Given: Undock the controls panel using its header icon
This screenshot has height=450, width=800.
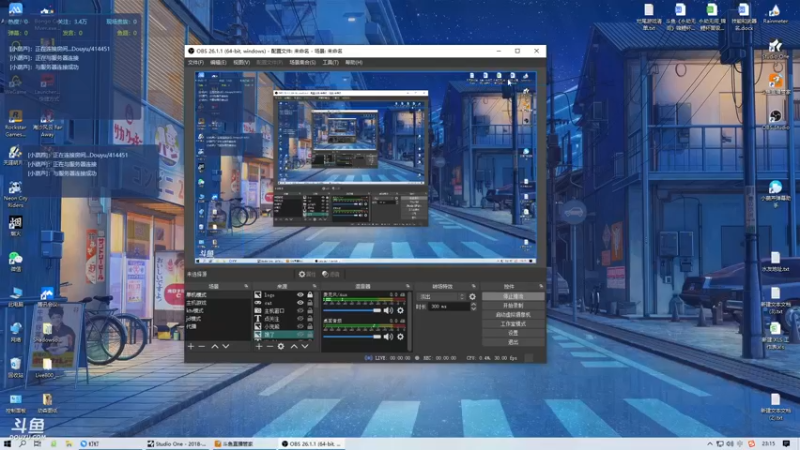Looking at the screenshot, I should point(541,286).
